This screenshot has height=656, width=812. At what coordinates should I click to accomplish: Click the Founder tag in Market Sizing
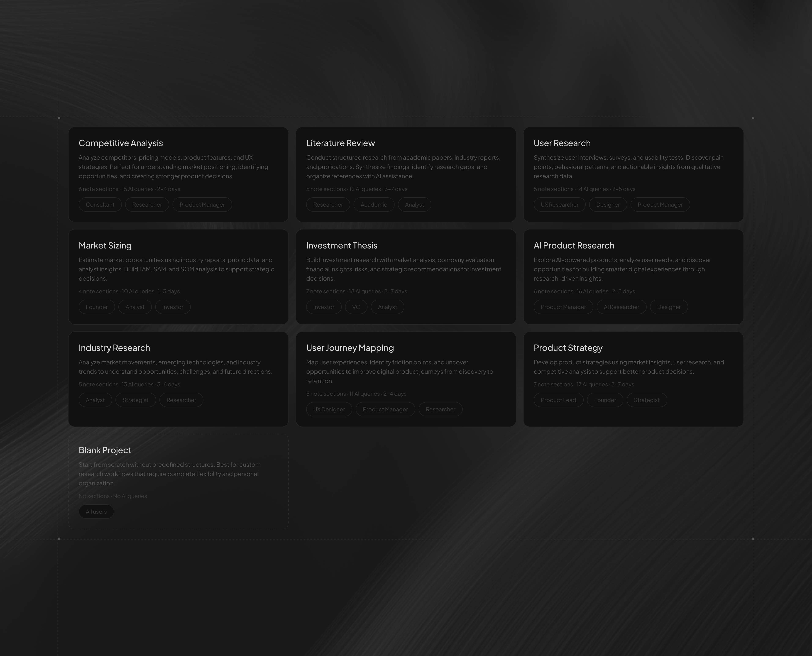(x=97, y=307)
